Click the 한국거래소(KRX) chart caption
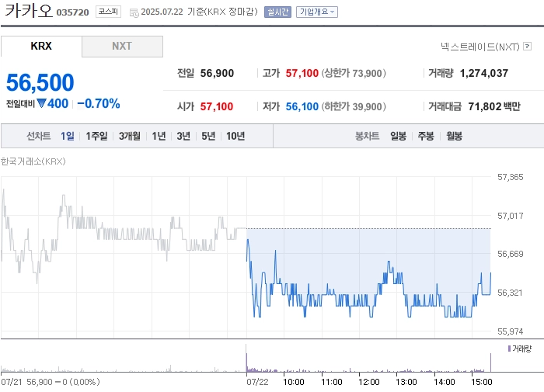This screenshot has width=544, height=392. [x=33, y=161]
